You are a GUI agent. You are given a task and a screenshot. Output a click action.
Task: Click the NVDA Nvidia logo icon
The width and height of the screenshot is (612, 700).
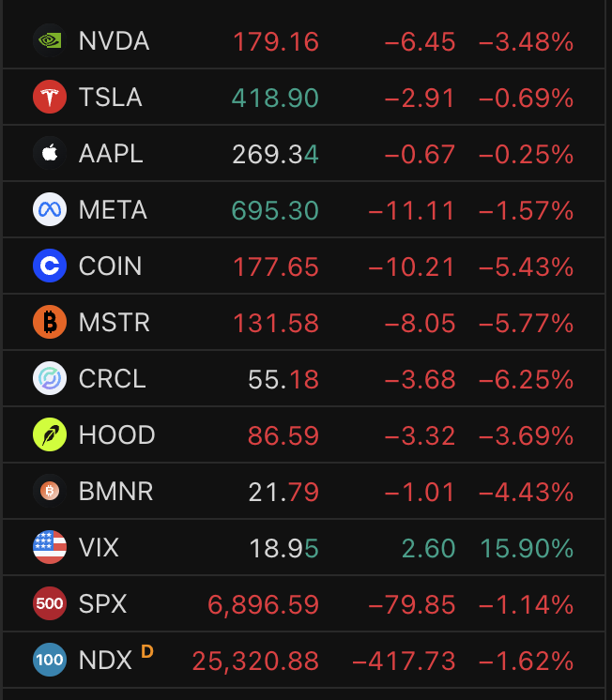click(x=49, y=41)
